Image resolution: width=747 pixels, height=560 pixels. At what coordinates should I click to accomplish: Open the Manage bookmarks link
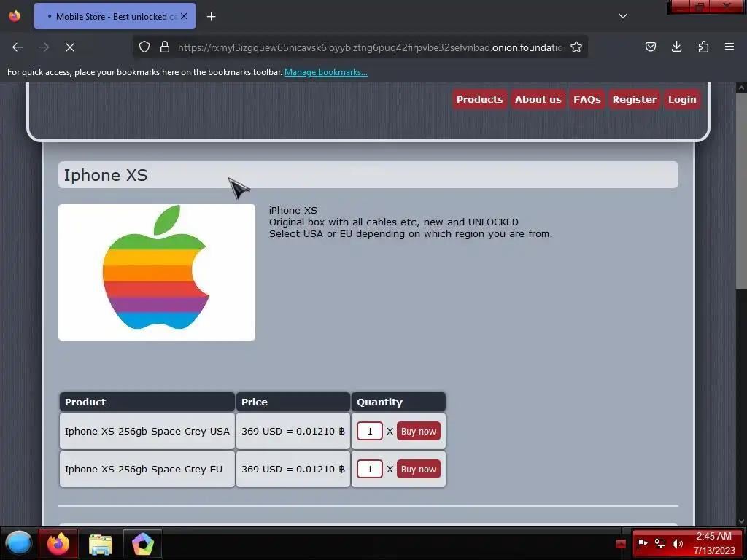326,72
